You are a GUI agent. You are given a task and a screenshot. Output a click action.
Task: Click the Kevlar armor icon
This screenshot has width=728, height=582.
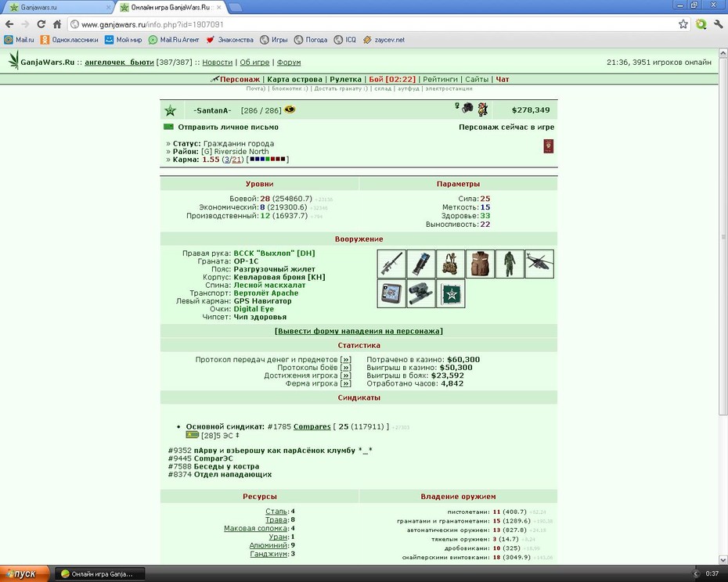480,264
